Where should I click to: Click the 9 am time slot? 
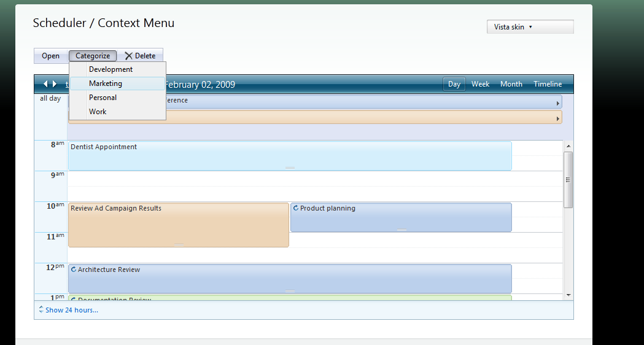[314, 179]
